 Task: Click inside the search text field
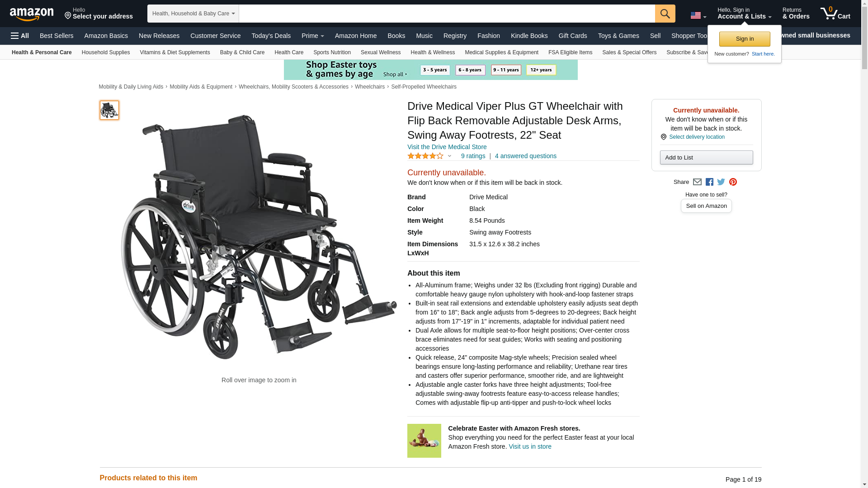pyautogui.click(x=447, y=14)
